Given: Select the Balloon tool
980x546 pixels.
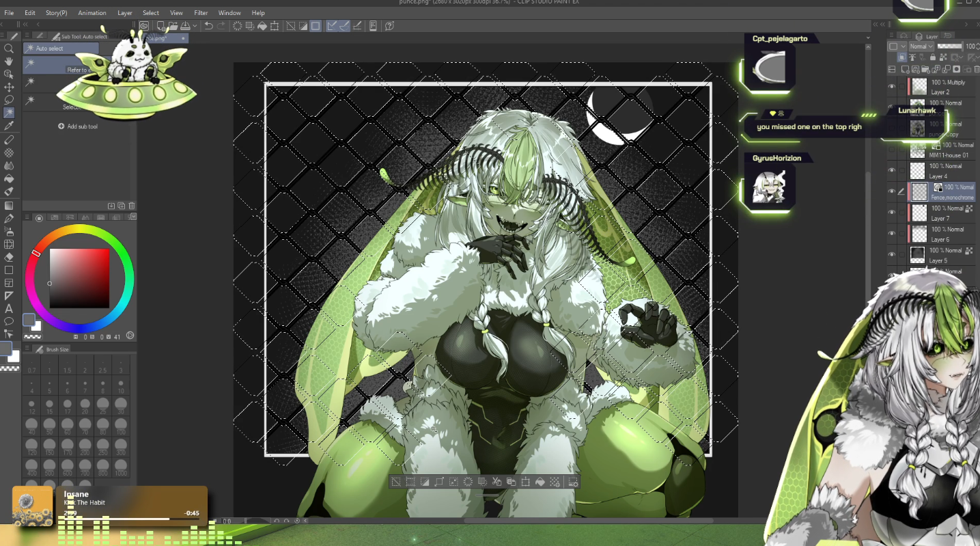Looking at the screenshot, I should coord(9,320).
